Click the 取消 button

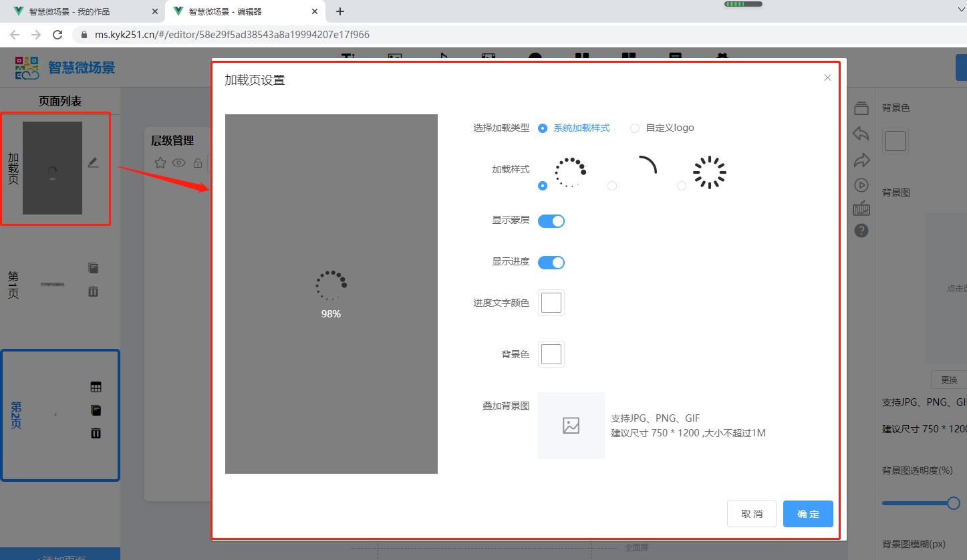751,514
